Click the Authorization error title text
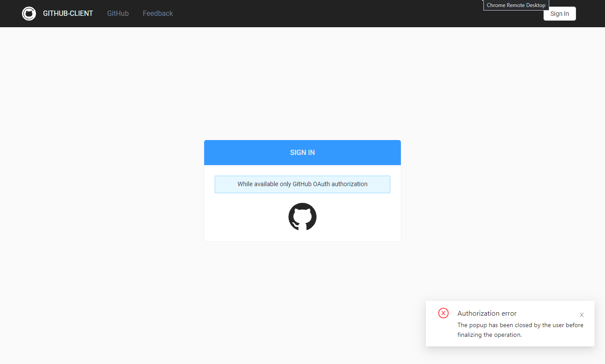 coord(487,314)
